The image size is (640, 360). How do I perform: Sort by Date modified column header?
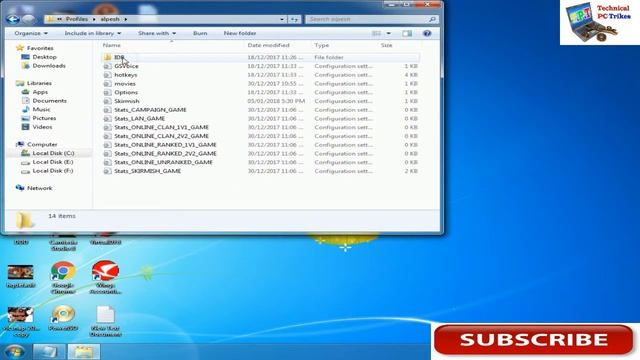click(x=268, y=45)
